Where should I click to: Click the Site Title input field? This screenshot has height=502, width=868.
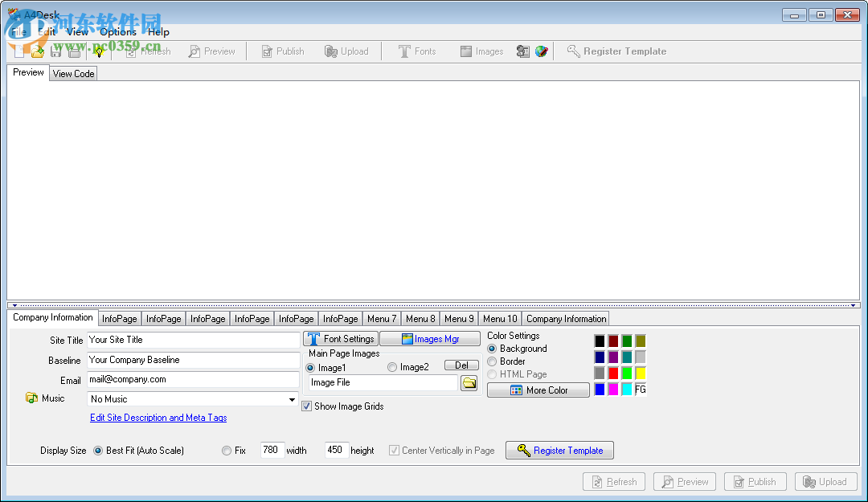[193, 340]
